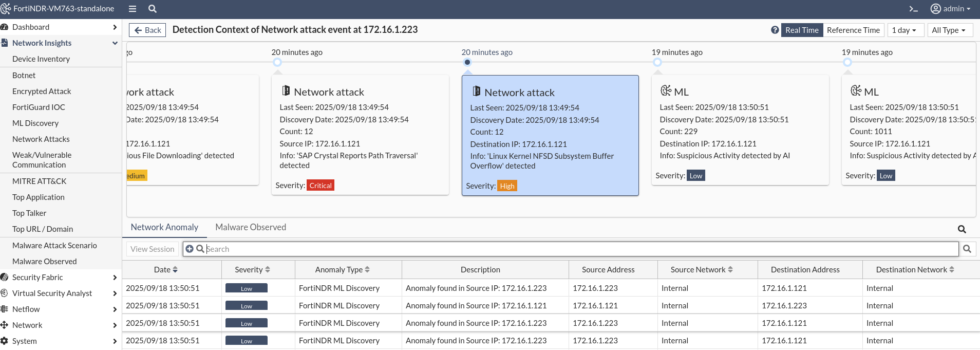This screenshot has height=350, width=980.
Task: Open the CLI console icon
Action: (913, 9)
